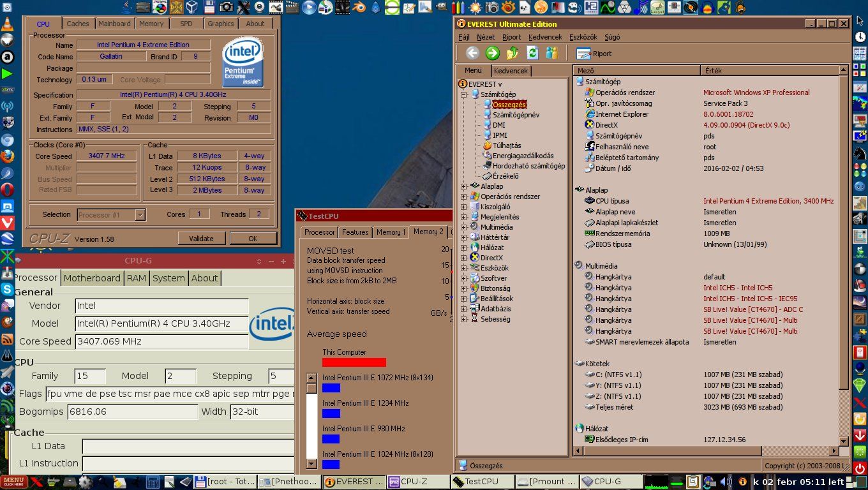Image resolution: width=868 pixels, height=490 pixels.
Task: Open the Nézet menu in EVEREST
Action: tap(486, 37)
